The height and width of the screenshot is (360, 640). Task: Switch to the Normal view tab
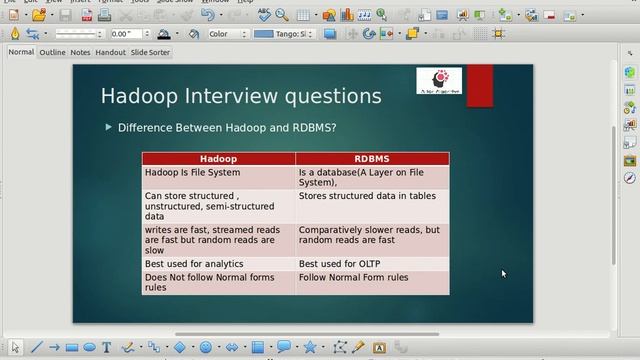pos(21,52)
